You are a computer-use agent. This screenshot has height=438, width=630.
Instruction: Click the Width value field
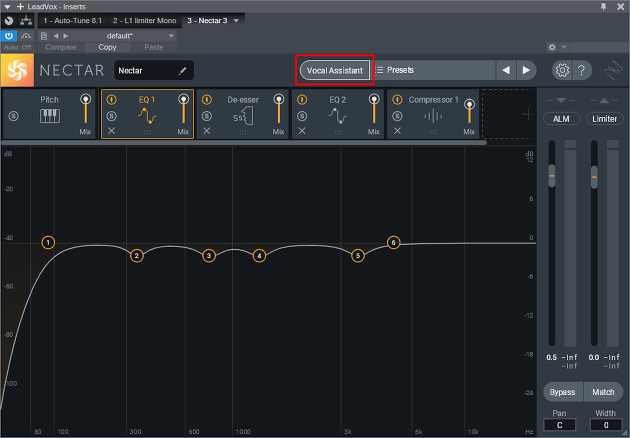coord(606,425)
